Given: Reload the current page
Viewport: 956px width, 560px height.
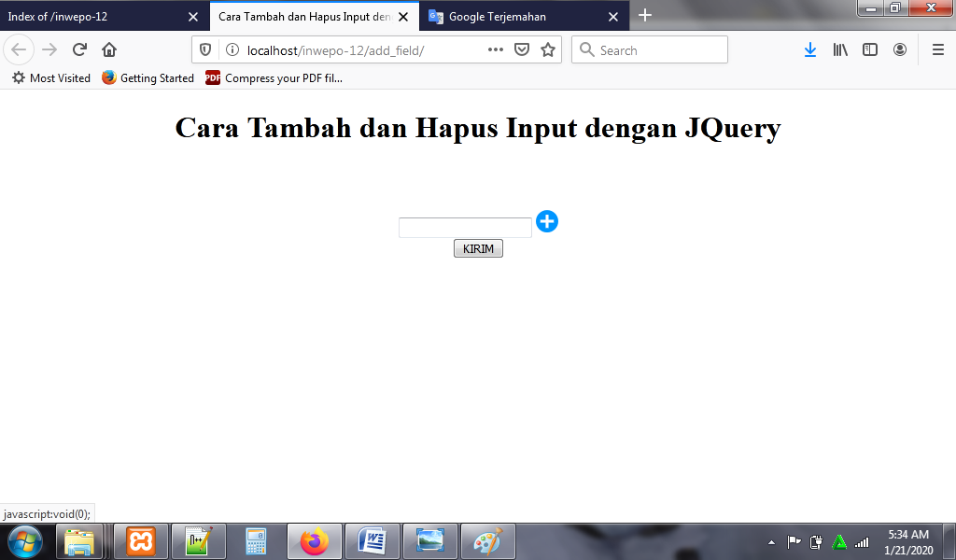Looking at the screenshot, I should [79, 50].
